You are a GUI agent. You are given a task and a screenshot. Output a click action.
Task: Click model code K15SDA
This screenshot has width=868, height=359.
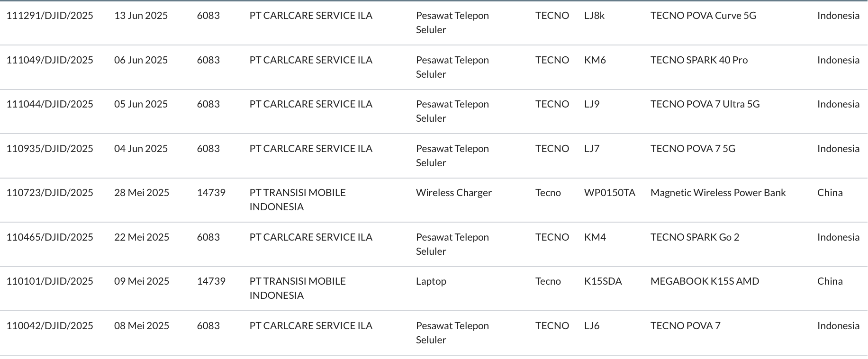point(603,281)
